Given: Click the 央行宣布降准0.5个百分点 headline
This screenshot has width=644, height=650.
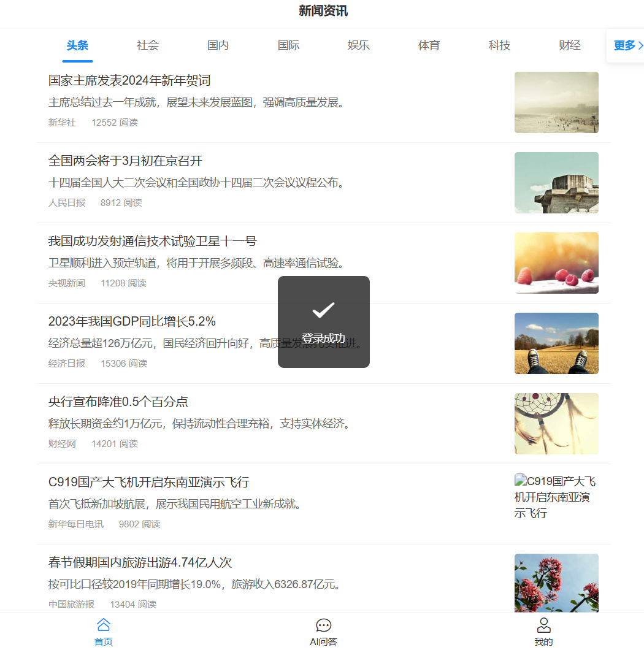Looking at the screenshot, I should click(x=118, y=402).
